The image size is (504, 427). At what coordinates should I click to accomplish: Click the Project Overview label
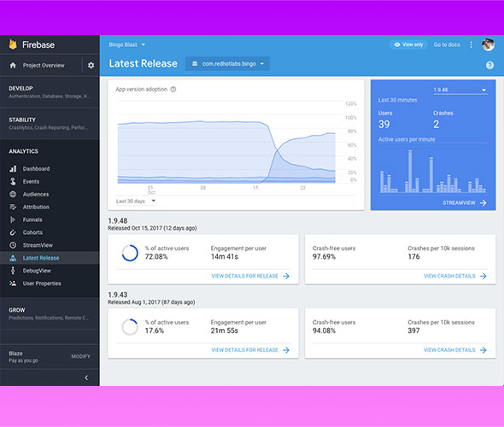click(44, 65)
